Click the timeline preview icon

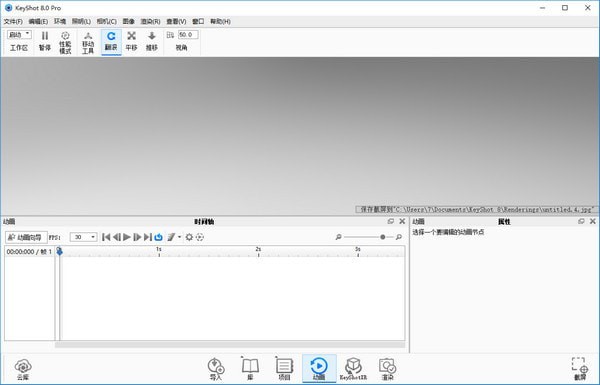point(171,237)
